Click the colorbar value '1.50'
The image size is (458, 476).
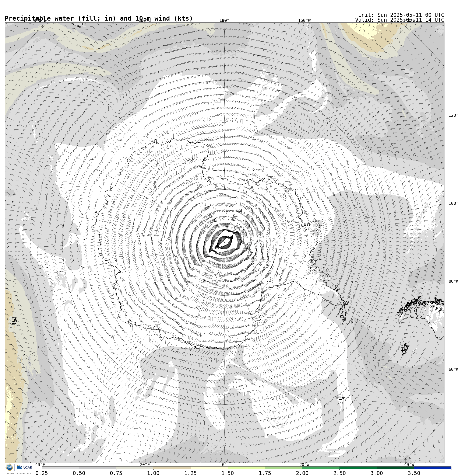tap(228, 473)
